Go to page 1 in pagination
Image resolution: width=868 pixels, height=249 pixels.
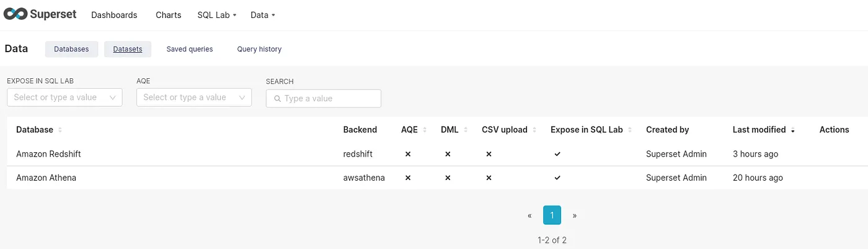pos(552,215)
